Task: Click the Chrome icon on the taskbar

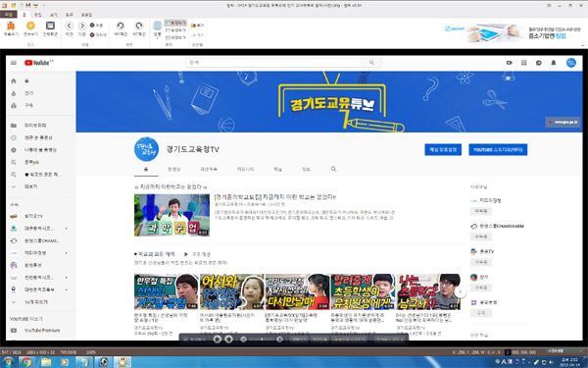Action: pyautogui.click(x=25, y=362)
